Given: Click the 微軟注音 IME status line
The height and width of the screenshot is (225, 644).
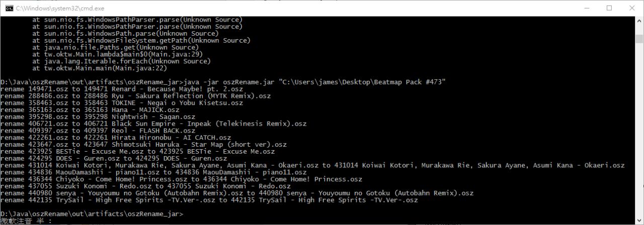Looking at the screenshot, I should point(26,221).
